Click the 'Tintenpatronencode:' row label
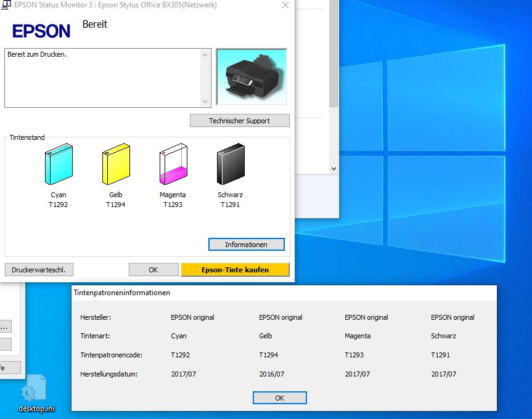Screen dimensions: 532x419 tap(112, 355)
